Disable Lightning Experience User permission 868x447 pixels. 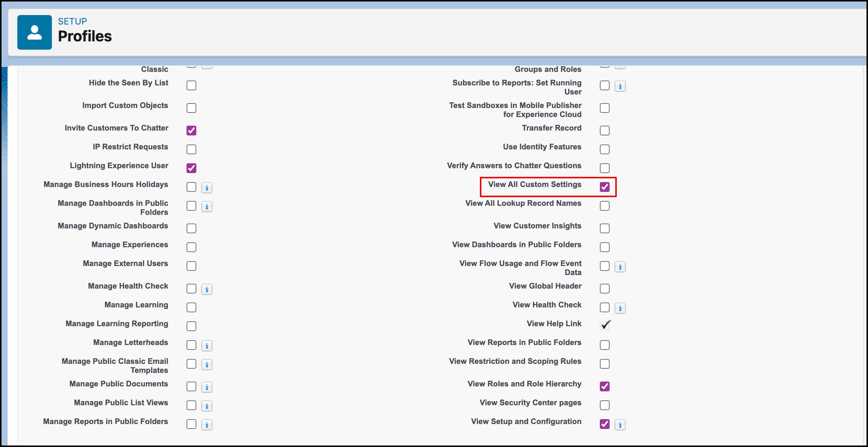pyautogui.click(x=191, y=168)
